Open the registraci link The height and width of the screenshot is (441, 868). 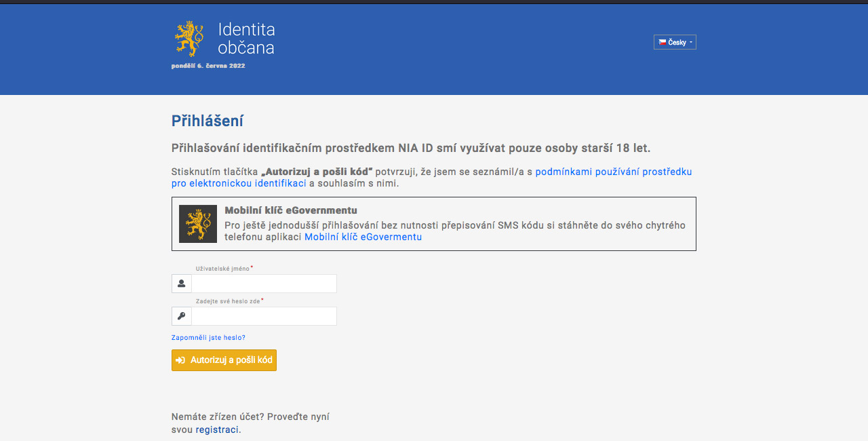click(x=217, y=429)
